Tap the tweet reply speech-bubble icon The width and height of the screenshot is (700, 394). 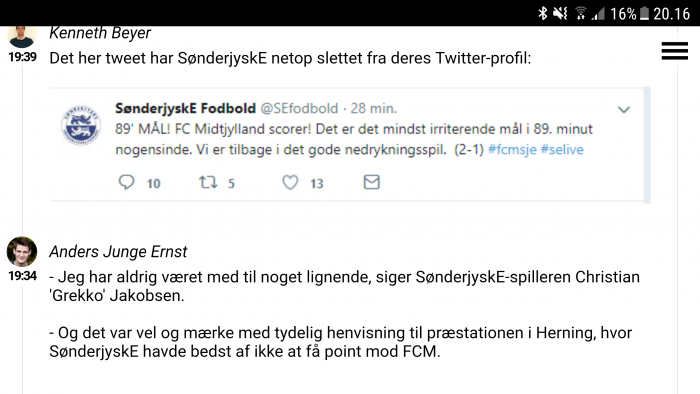point(126,182)
